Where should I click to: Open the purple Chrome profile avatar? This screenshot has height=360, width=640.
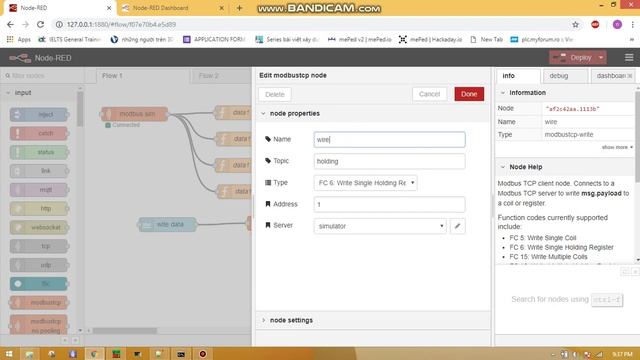pyautogui.click(x=617, y=24)
